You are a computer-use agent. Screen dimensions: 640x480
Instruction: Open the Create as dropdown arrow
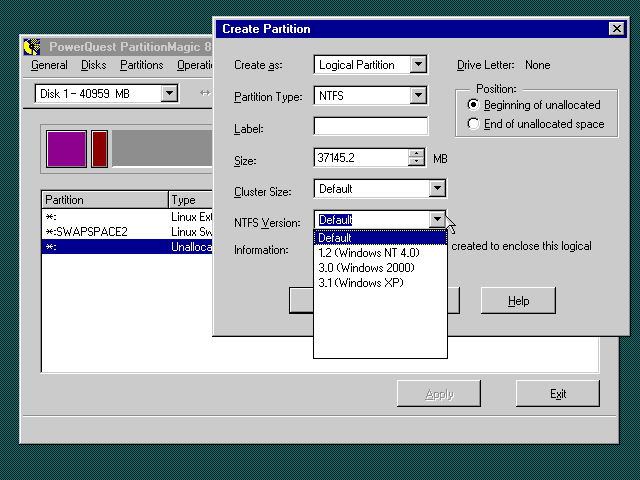[418, 64]
